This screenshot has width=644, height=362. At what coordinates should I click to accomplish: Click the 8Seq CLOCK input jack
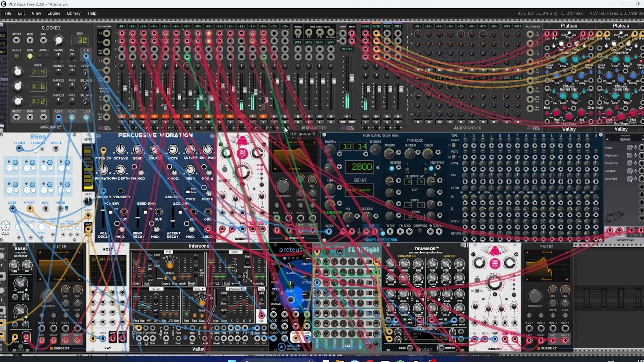19,148
